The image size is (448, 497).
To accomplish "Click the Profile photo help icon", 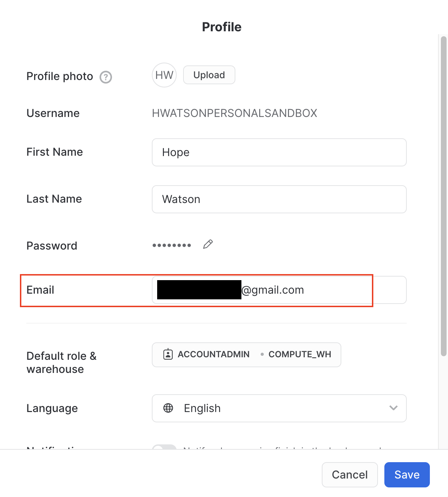I will [x=105, y=77].
